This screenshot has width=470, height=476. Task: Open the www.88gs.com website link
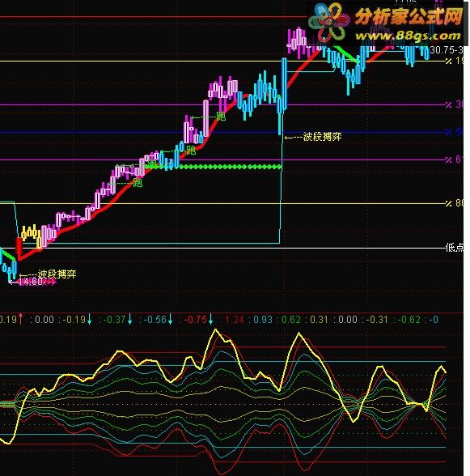click(x=408, y=36)
